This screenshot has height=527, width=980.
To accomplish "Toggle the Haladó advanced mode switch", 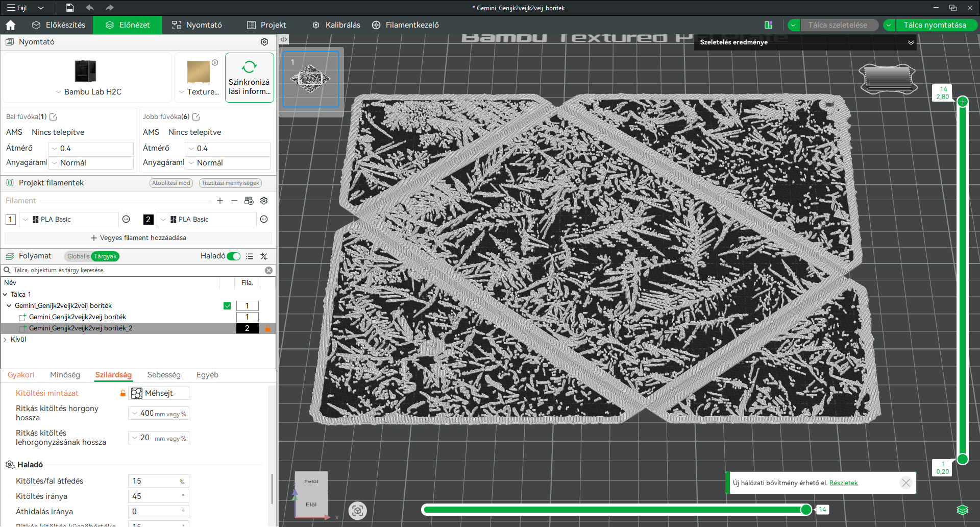I will [234, 256].
